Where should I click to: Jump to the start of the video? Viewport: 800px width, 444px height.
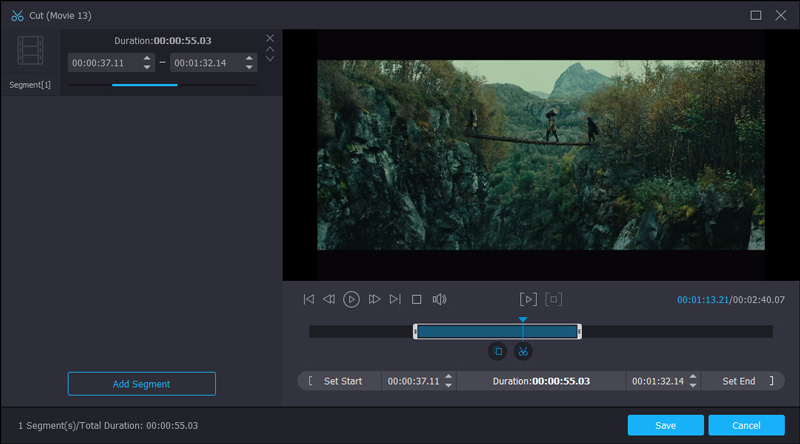coord(309,299)
